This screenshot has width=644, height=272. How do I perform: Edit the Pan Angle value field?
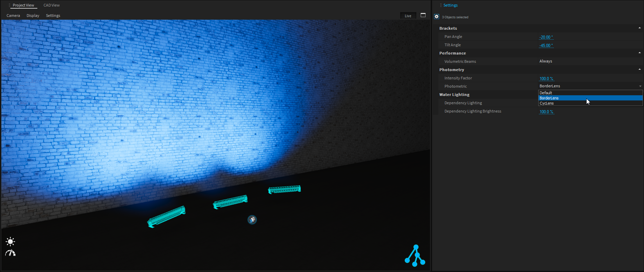tap(546, 37)
